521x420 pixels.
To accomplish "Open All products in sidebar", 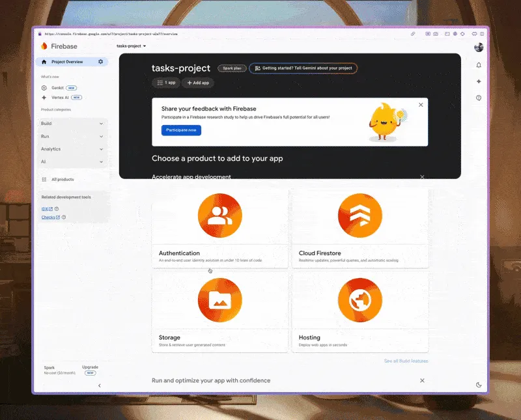I will coord(63,179).
